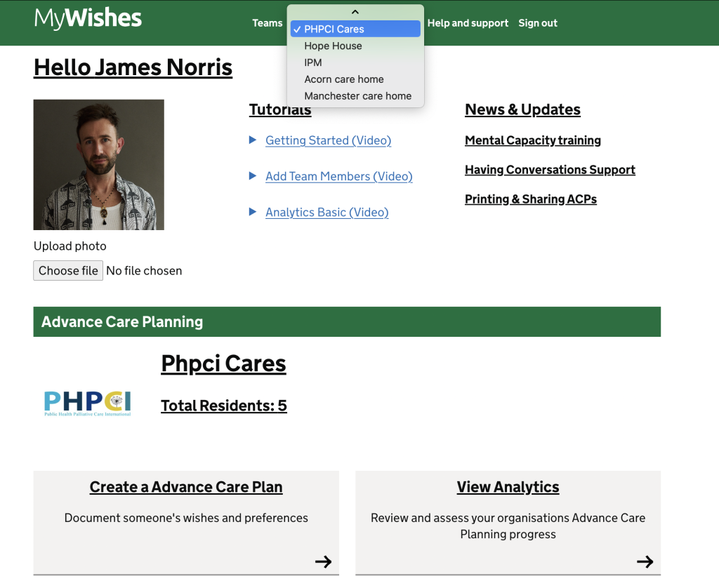The width and height of the screenshot is (719, 588).
Task: Click Sign out in header
Action: (538, 23)
